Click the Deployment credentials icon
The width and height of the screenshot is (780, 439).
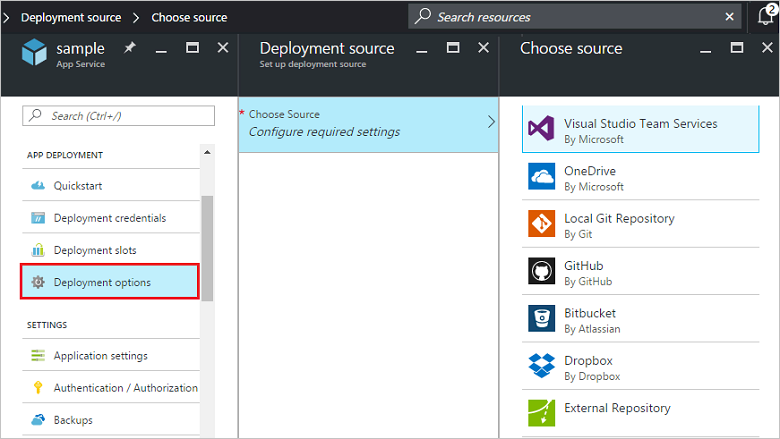[38, 218]
